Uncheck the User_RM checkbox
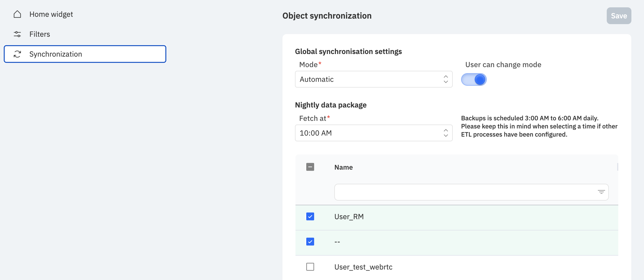 point(310,217)
